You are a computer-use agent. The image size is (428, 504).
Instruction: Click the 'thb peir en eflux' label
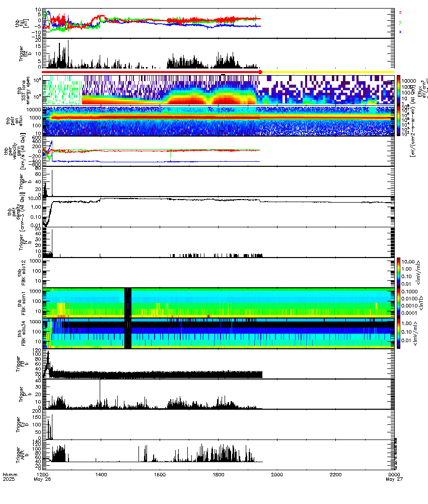coord(15,121)
